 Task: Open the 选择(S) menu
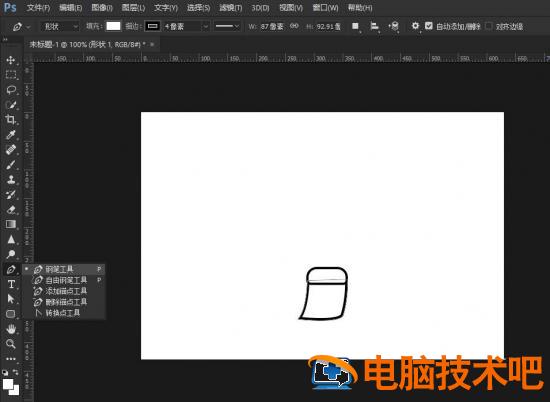[x=199, y=8]
